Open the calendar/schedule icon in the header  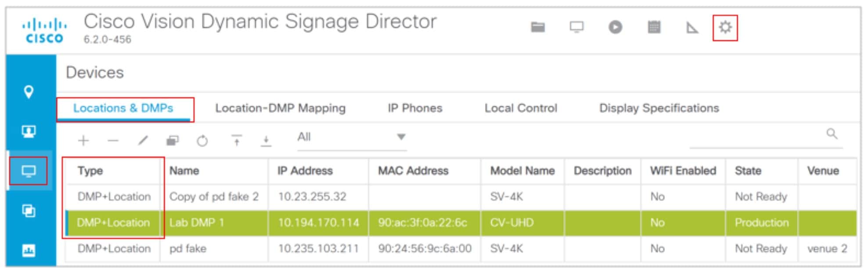654,27
